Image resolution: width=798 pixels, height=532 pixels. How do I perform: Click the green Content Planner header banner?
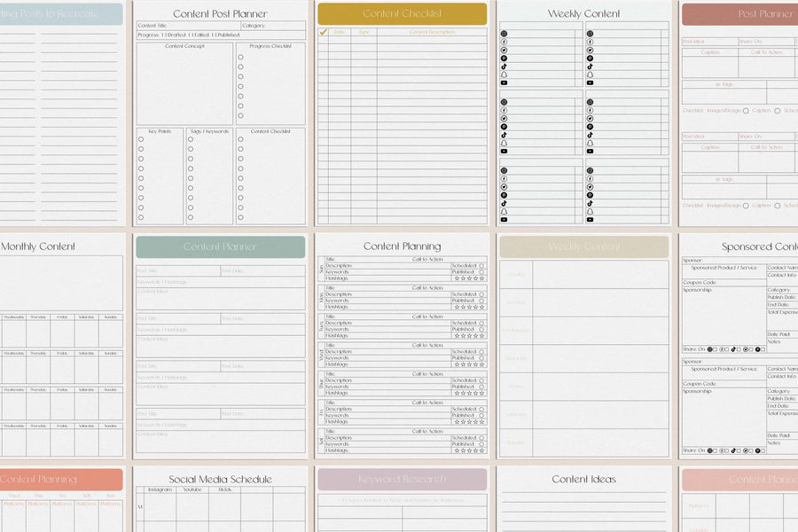coord(221,246)
